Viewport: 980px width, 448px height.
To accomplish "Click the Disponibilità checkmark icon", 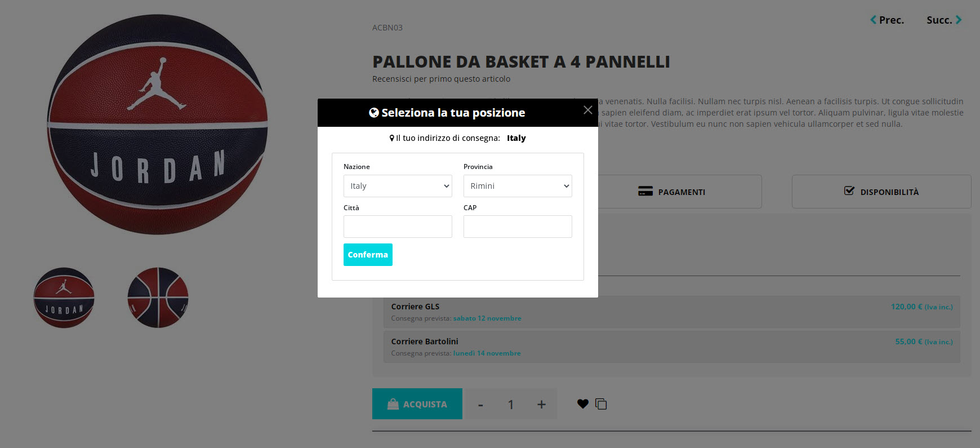I will (849, 191).
